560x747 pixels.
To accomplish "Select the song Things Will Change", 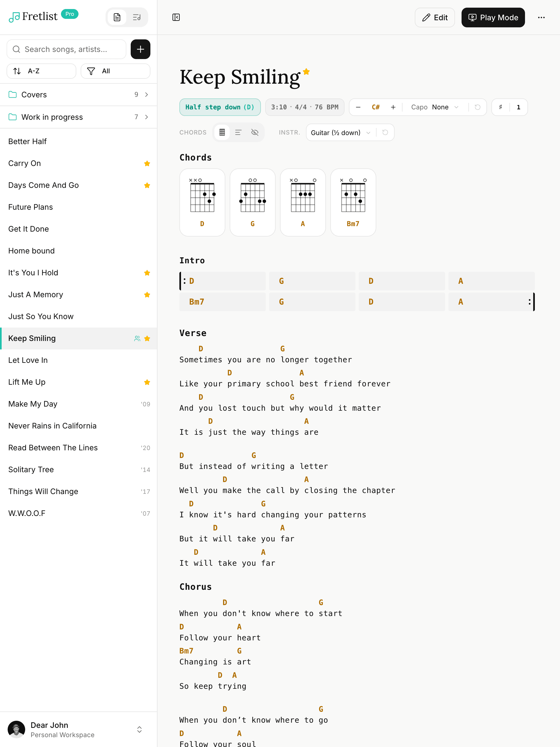I will coord(78,492).
